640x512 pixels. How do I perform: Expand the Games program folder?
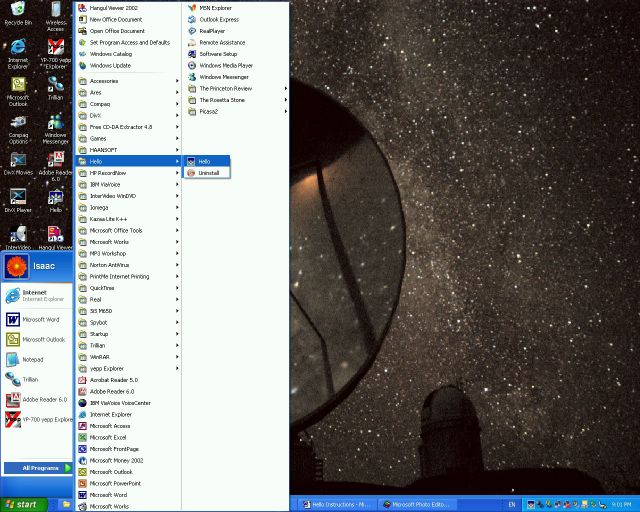(x=128, y=138)
